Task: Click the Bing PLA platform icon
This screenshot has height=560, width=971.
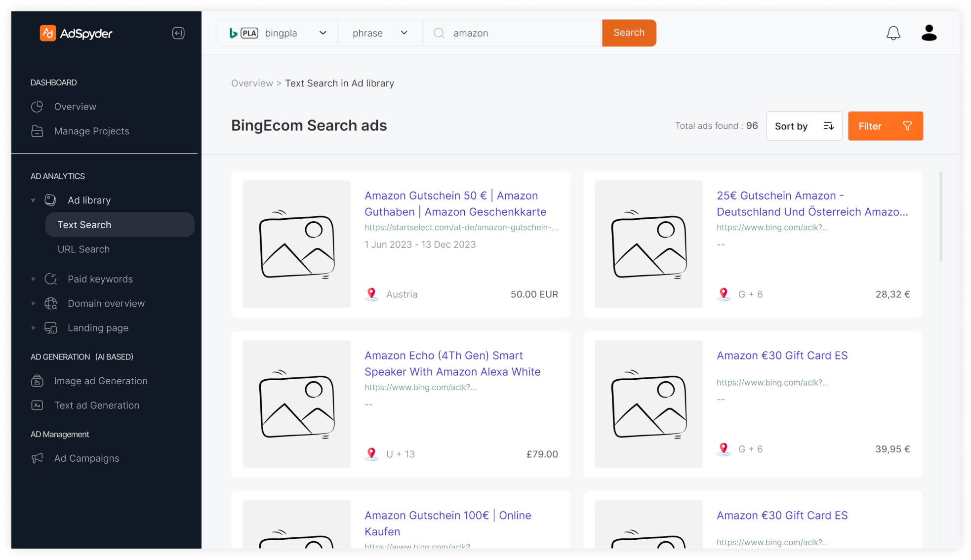Action: tap(244, 33)
